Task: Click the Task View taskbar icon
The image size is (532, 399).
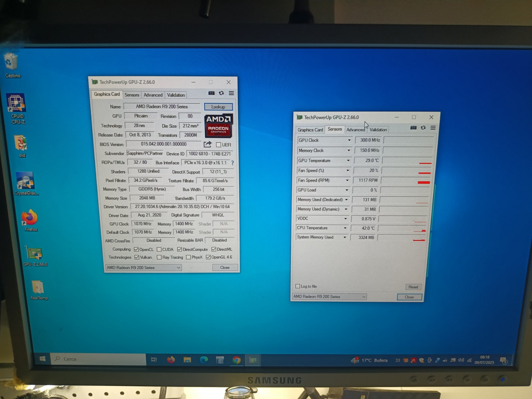Action: [x=154, y=359]
